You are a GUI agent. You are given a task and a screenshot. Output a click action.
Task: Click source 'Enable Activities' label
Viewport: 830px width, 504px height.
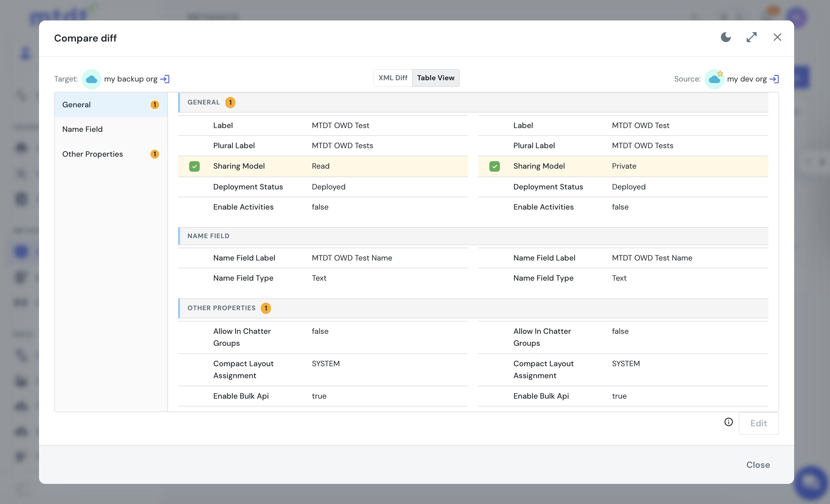tap(543, 207)
